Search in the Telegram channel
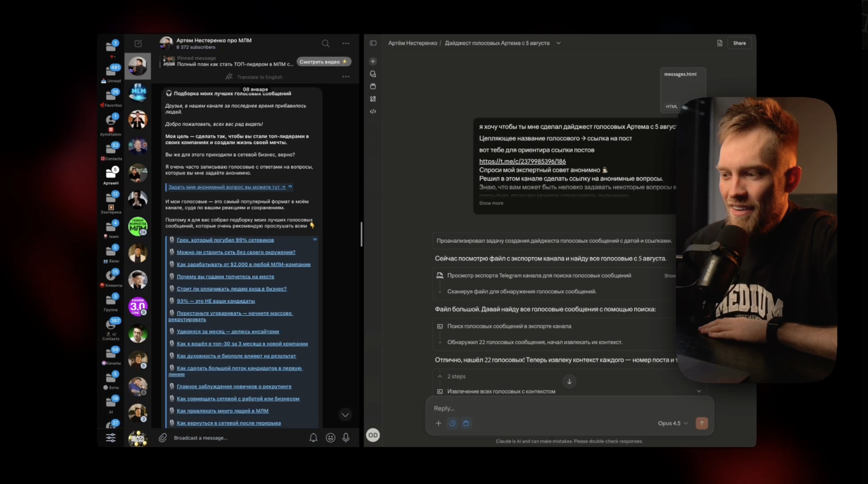The image size is (868, 484). pos(325,43)
